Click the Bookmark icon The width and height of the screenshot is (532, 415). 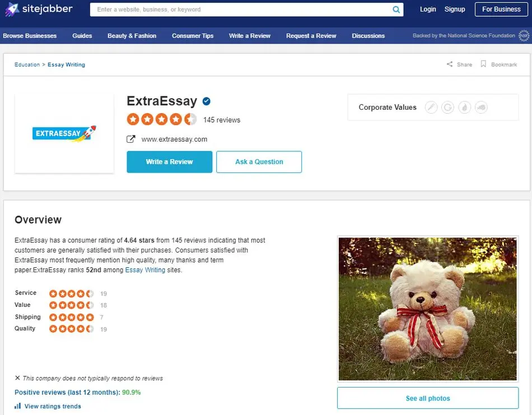pyautogui.click(x=483, y=64)
